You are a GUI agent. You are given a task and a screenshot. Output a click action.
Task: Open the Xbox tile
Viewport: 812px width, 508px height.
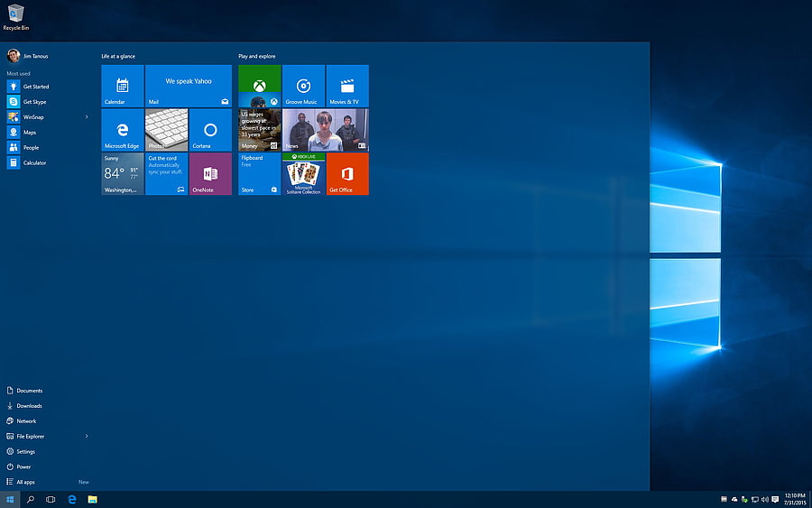click(x=260, y=86)
